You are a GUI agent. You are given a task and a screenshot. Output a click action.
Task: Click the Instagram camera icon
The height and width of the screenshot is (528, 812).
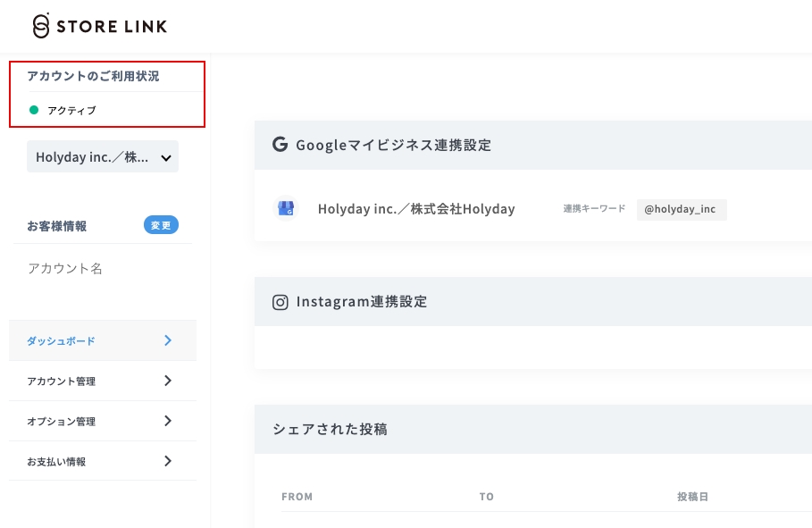(x=280, y=302)
